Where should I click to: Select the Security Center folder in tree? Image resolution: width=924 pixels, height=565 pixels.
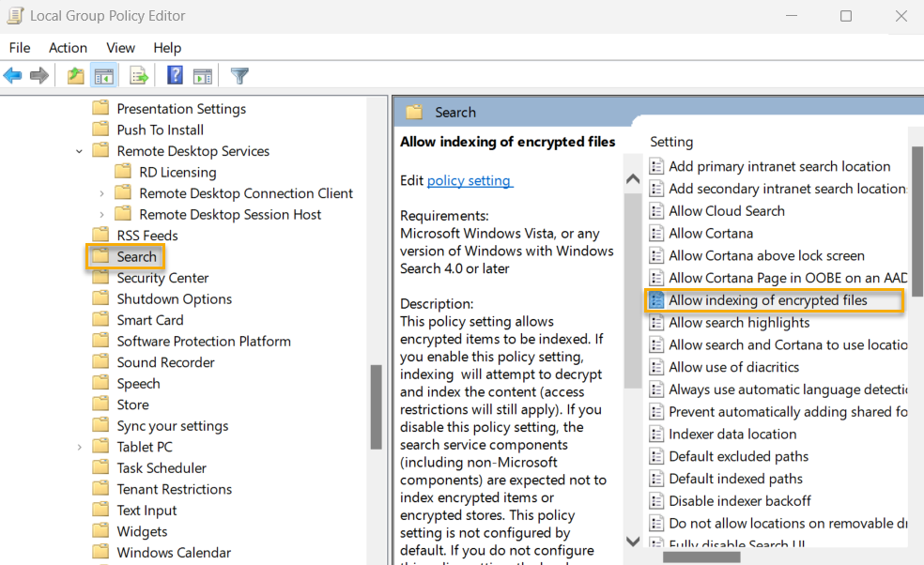pos(162,278)
